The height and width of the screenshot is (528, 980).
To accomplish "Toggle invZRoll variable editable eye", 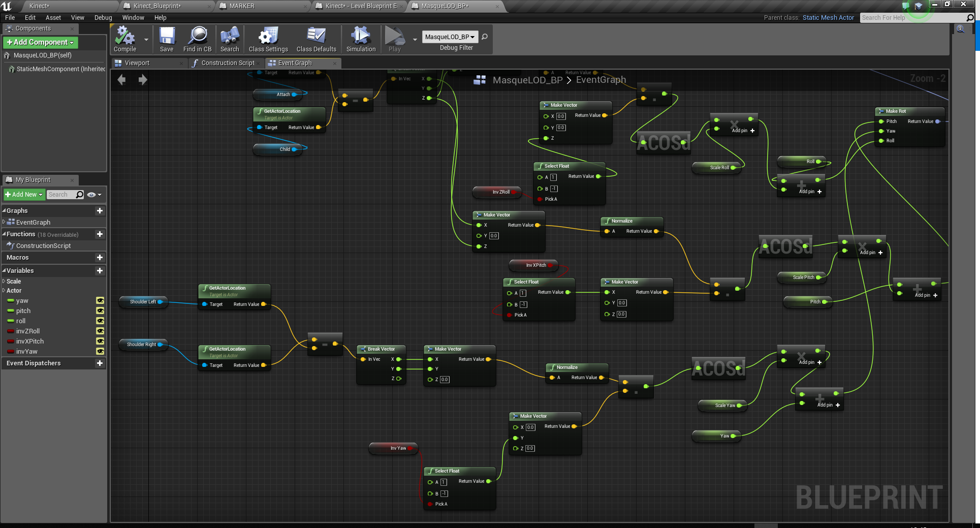I will (100, 331).
